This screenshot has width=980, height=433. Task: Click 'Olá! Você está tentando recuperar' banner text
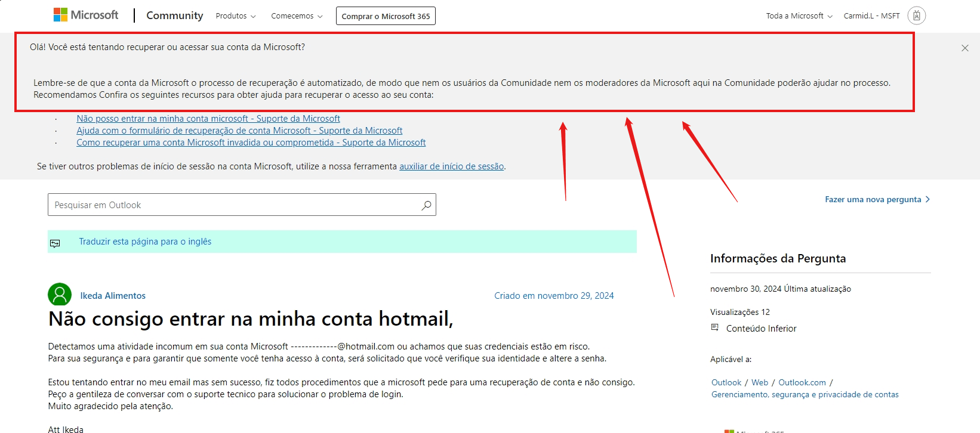click(x=167, y=47)
